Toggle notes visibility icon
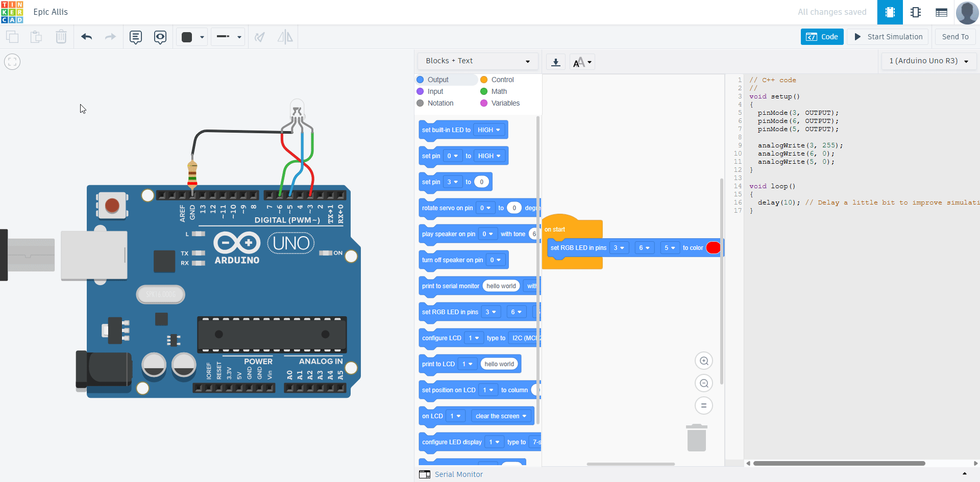Screen dimensions: 980x482 pyautogui.click(x=160, y=37)
